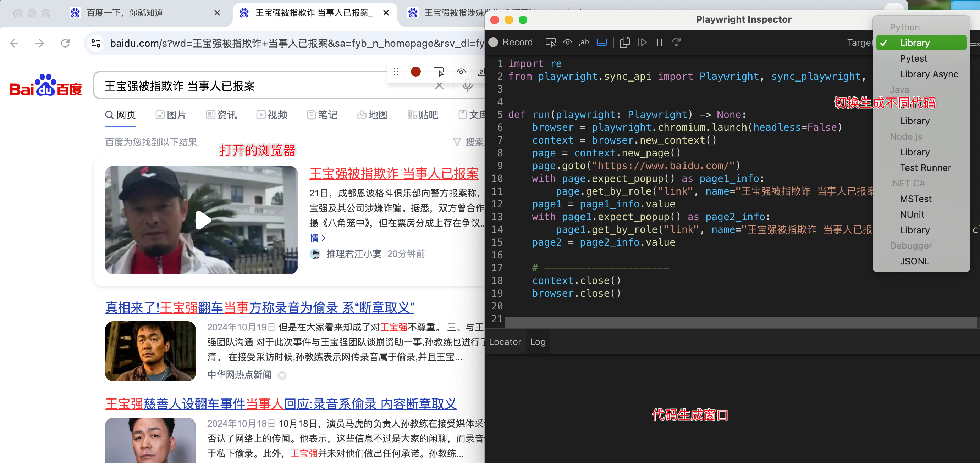
Task: Click the 情 > expand summary link
Action: (x=317, y=238)
